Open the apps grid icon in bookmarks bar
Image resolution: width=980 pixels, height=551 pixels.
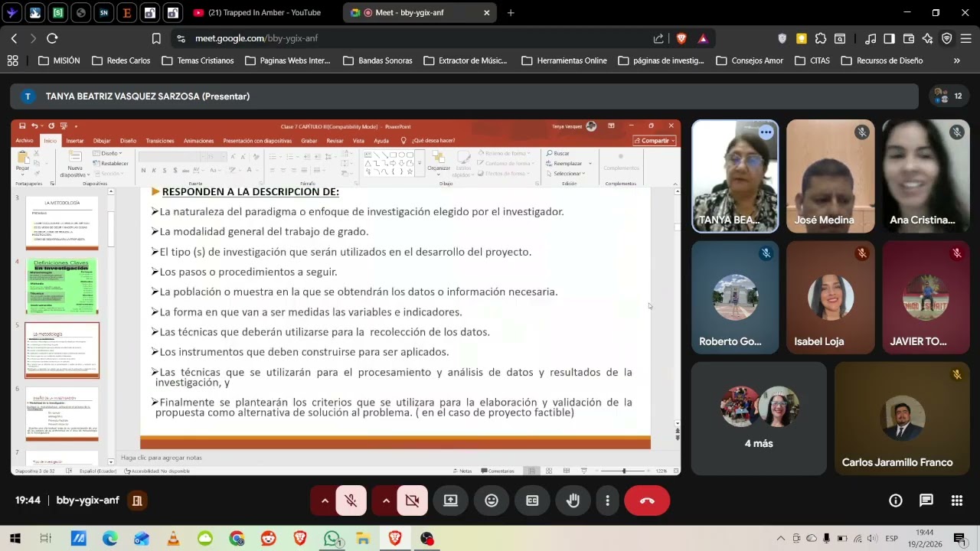12,60
